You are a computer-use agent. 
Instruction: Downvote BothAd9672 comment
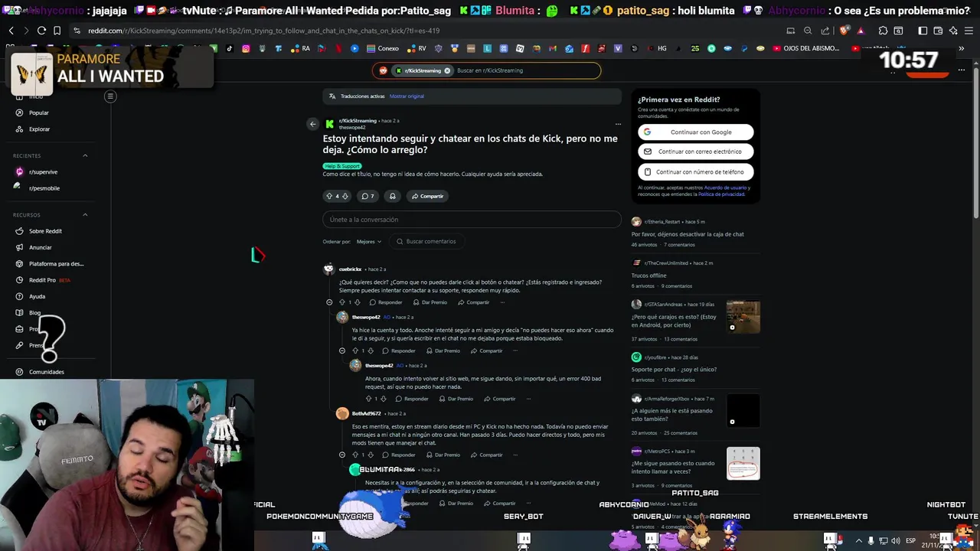(371, 455)
